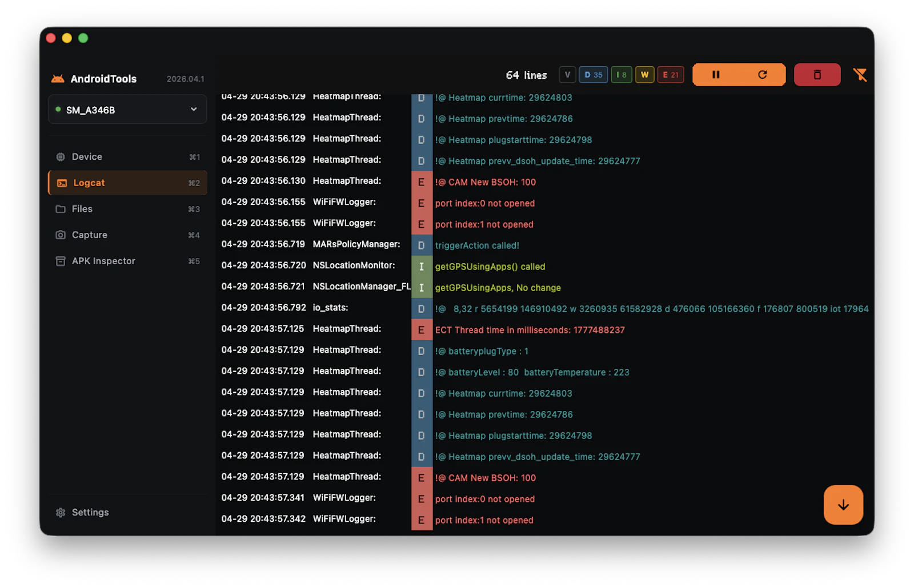Toggle the Error E 21 level filter
This screenshot has height=588, width=914.
coord(671,75)
